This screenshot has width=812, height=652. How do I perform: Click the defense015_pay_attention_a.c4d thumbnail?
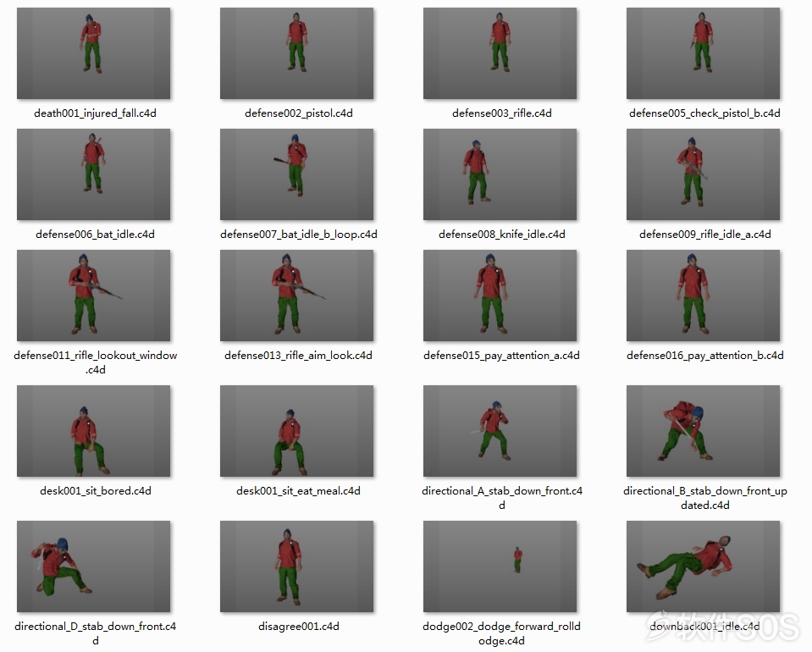coord(500,296)
